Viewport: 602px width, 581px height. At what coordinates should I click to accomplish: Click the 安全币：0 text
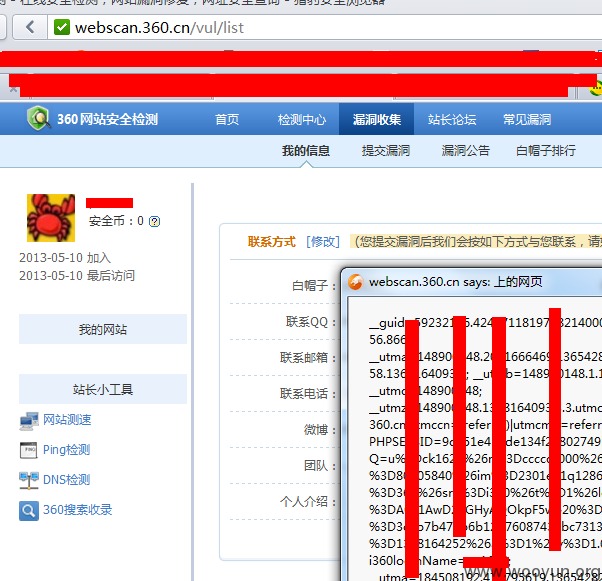pos(116,221)
